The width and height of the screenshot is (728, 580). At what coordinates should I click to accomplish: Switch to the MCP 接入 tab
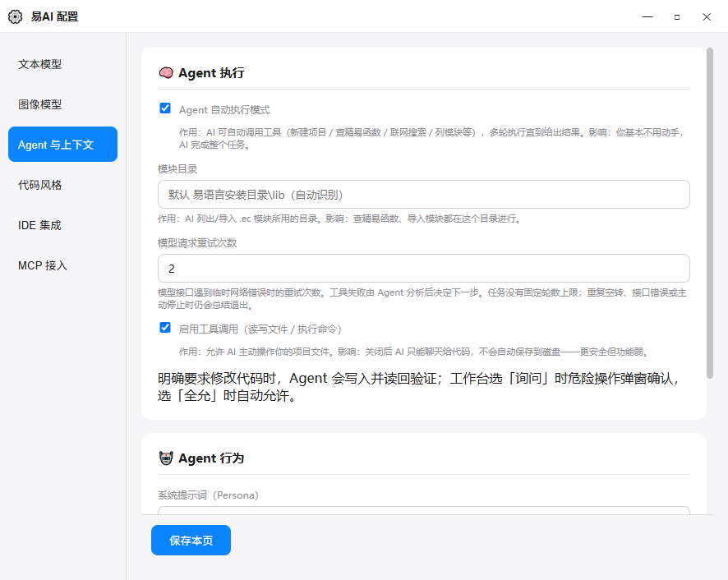tap(62, 265)
